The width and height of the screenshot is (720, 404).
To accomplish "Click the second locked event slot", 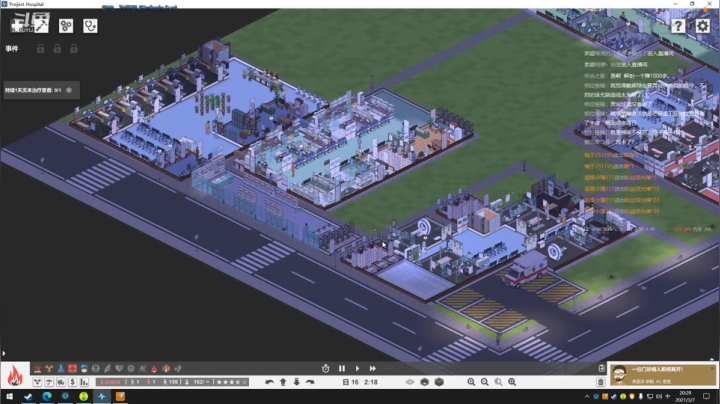I will 57,48.
